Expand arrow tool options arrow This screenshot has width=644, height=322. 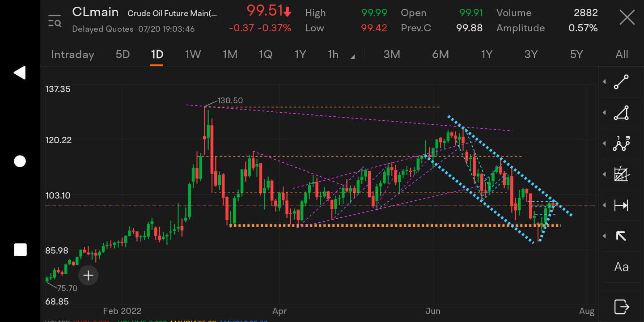tap(605, 236)
